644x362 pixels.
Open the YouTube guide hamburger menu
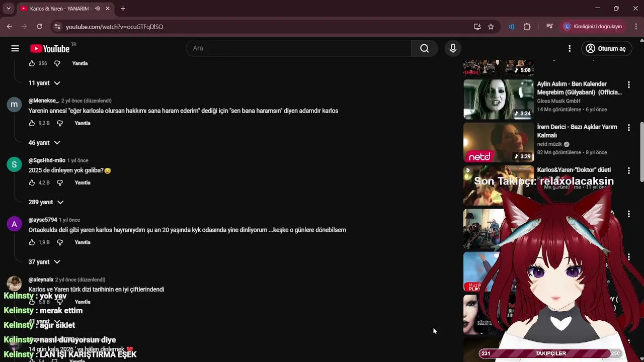click(x=15, y=48)
